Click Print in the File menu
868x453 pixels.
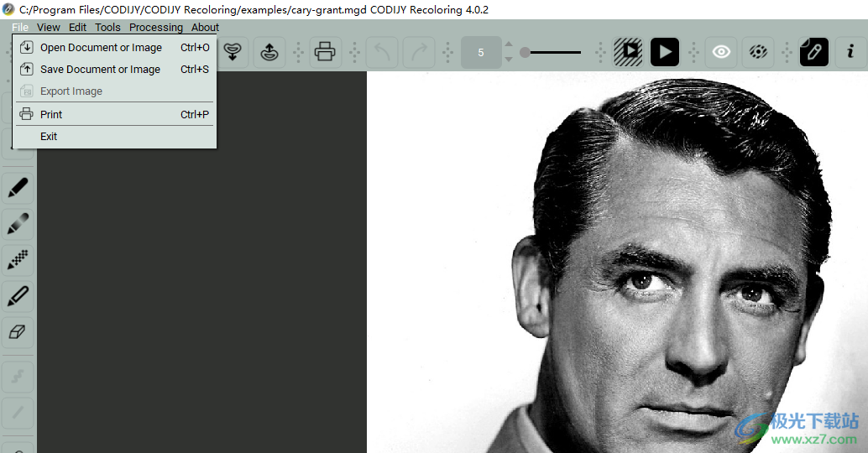tap(51, 115)
